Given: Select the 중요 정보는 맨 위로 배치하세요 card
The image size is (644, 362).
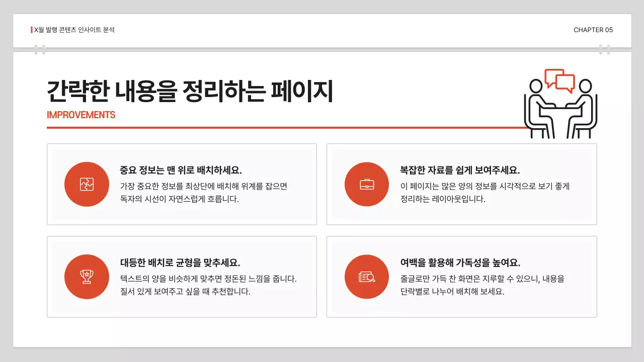Looking at the screenshot, I should [x=182, y=184].
